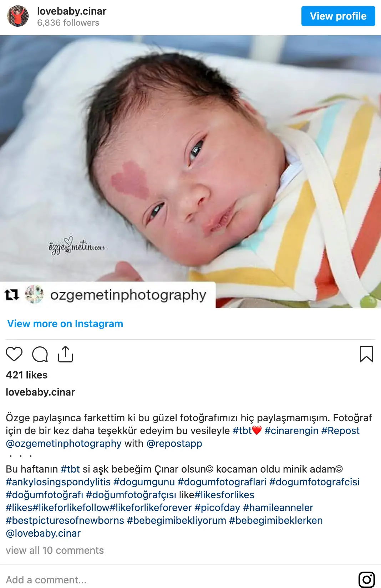This screenshot has height=588, width=381.
Task: Click the lovebaby.cinar profile avatar
Action: pyautogui.click(x=18, y=16)
